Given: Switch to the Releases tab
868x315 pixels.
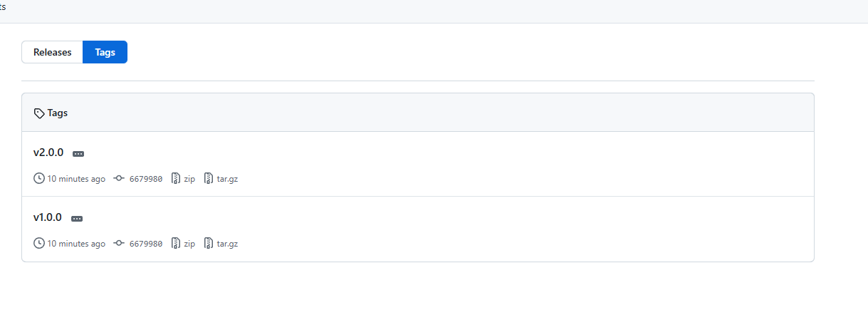Looking at the screenshot, I should coord(53,52).
